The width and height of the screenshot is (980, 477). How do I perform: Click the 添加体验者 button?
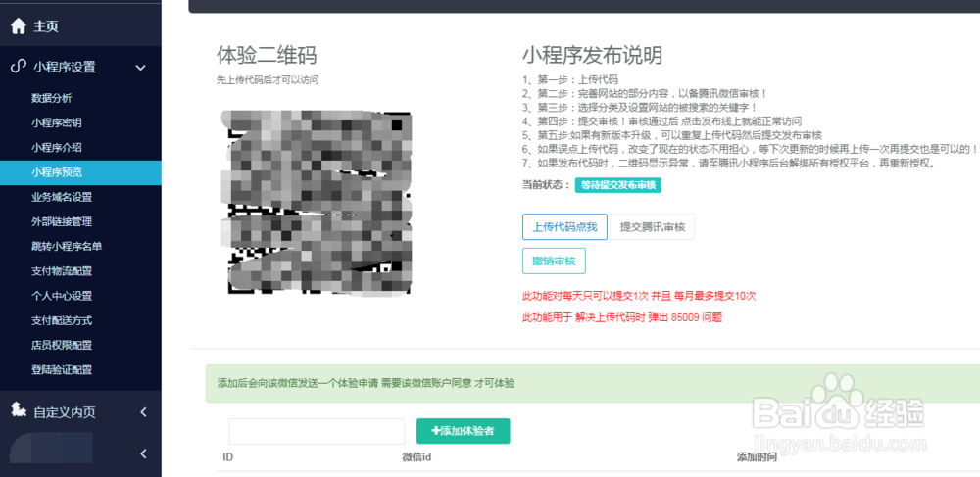(x=464, y=431)
